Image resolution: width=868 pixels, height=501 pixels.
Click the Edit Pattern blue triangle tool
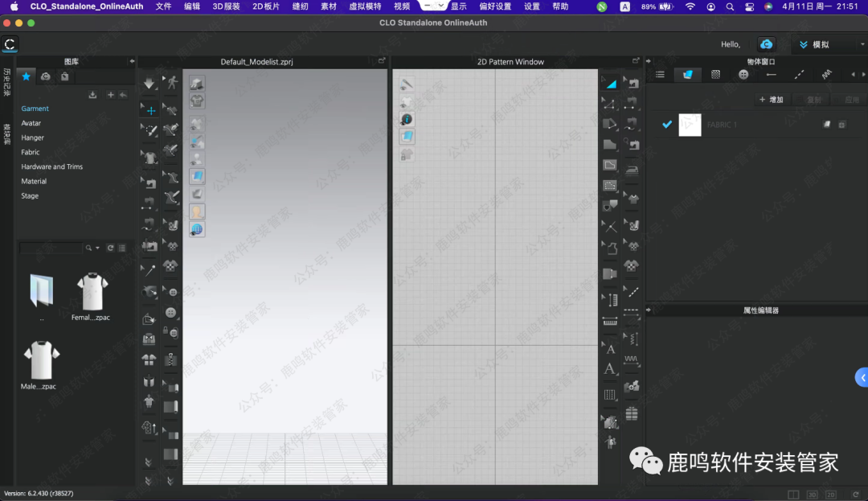click(611, 82)
